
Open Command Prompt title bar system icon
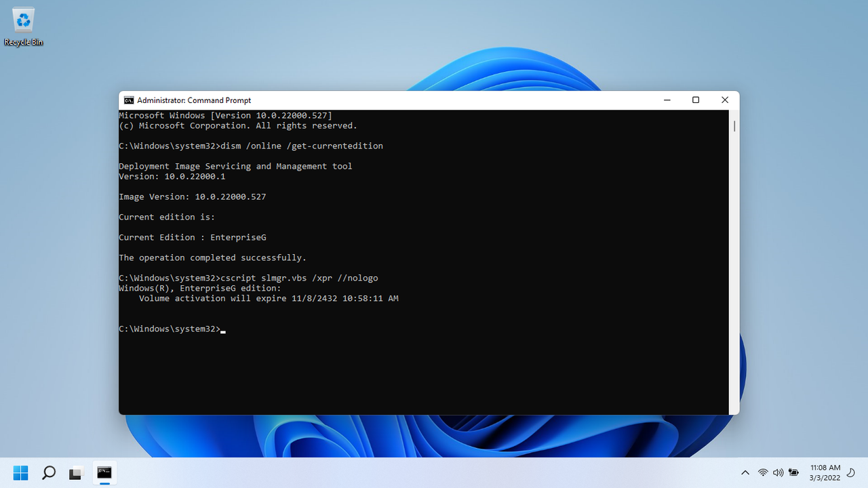click(129, 100)
